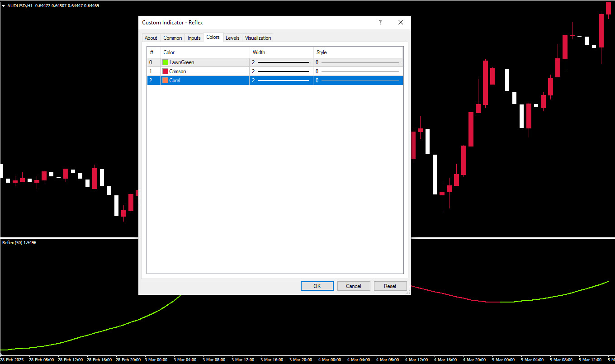Viewport: 615px width, 364px height.
Task: Open the Common tab
Action: [x=172, y=38]
